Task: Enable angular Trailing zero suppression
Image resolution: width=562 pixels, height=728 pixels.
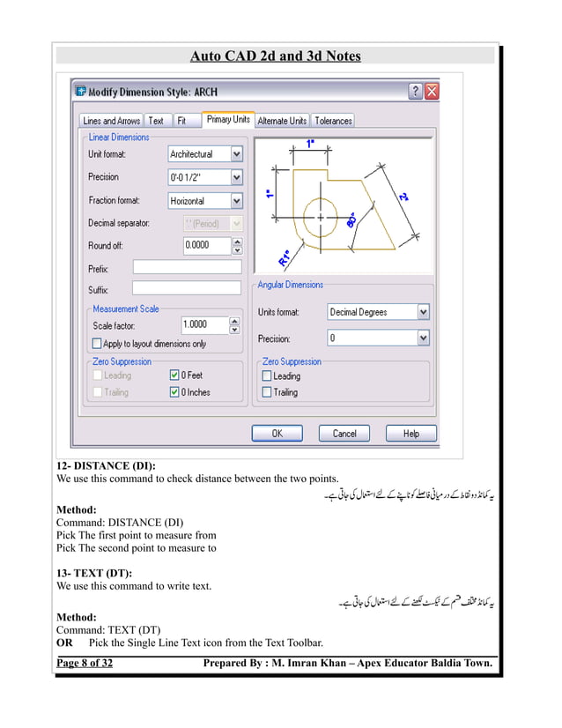Action: tap(267, 392)
